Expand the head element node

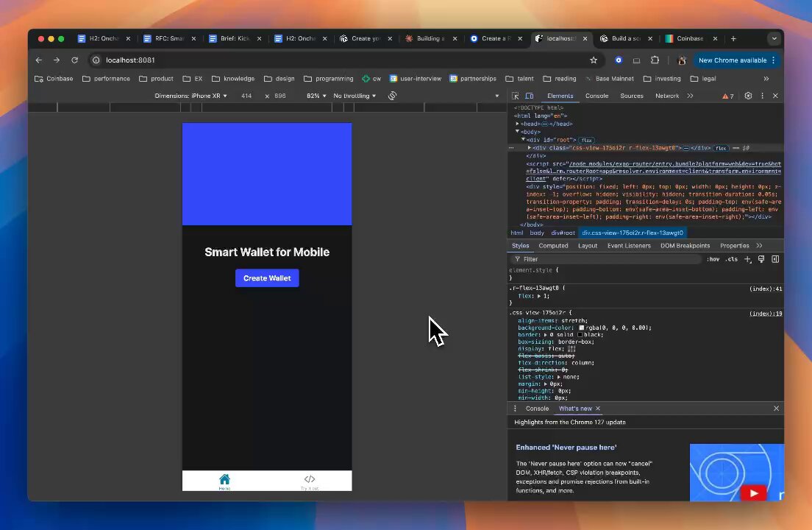pyautogui.click(x=517, y=124)
